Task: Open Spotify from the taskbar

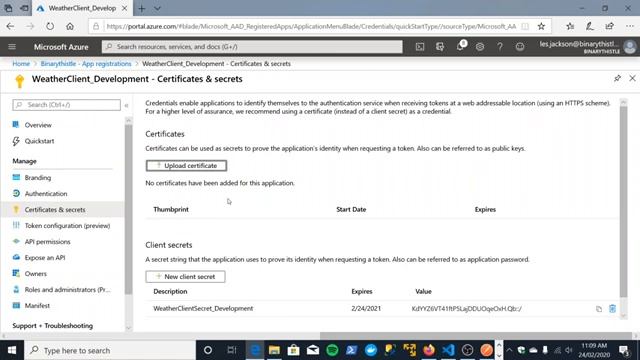Action: (332, 350)
